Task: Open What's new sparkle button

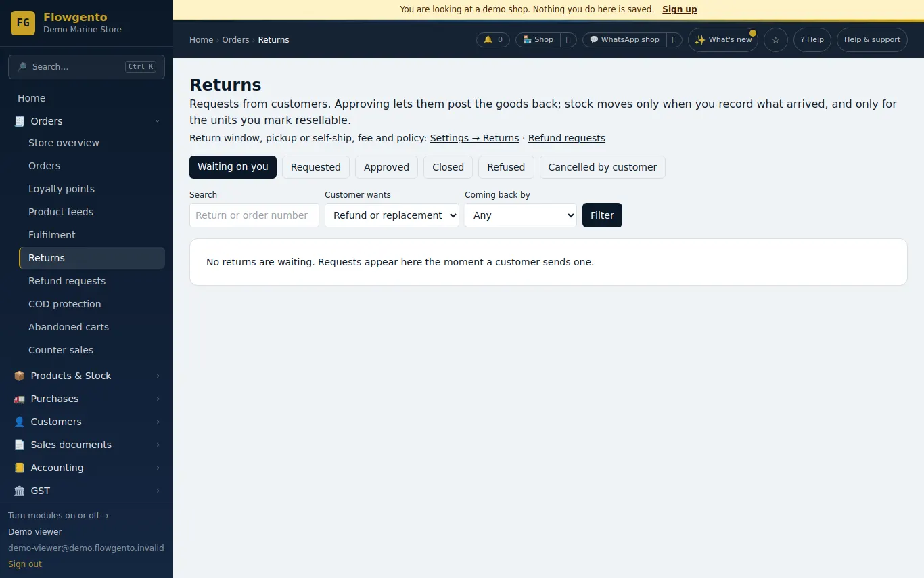Action: (723, 40)
